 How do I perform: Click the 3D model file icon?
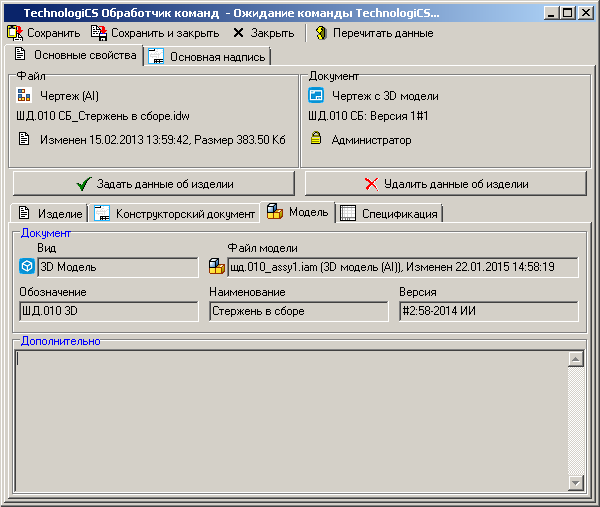pyautogui.click(x=216, y=267)
